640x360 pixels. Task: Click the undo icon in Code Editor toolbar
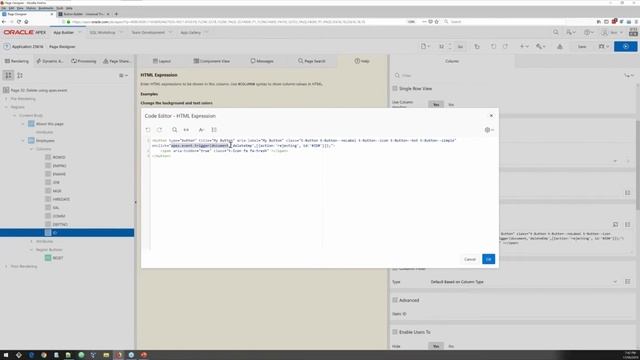(x=148, y=130)
